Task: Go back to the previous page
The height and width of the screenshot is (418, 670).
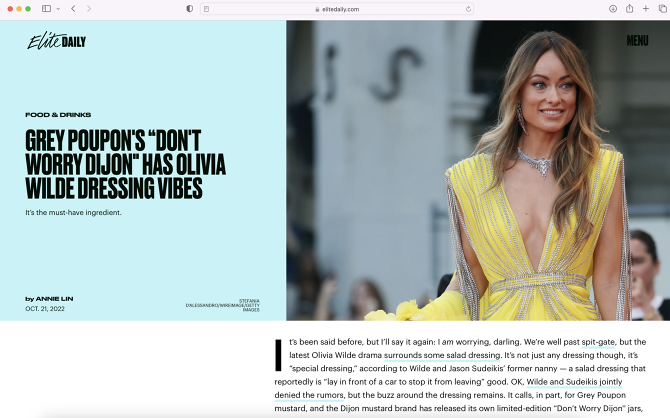Action: click(x=73, y=9)
